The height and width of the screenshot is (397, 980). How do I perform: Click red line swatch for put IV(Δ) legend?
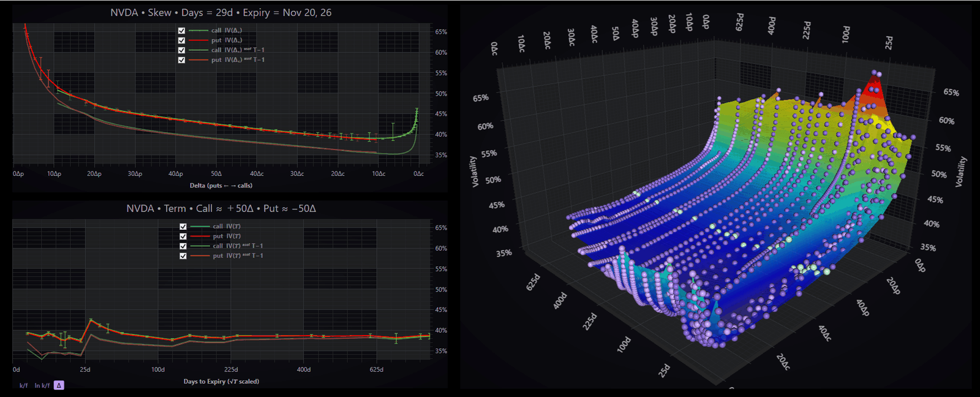pyautogui.click(x=198, y=40)
